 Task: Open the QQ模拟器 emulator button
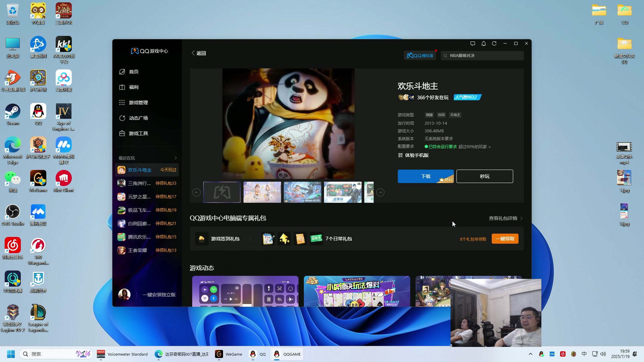pyautogui.click(x=420, y=55)
